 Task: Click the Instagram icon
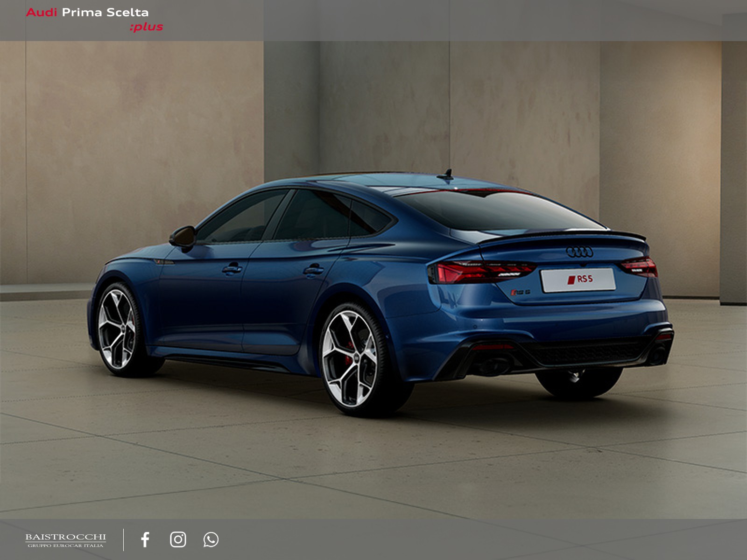(178, 539)
